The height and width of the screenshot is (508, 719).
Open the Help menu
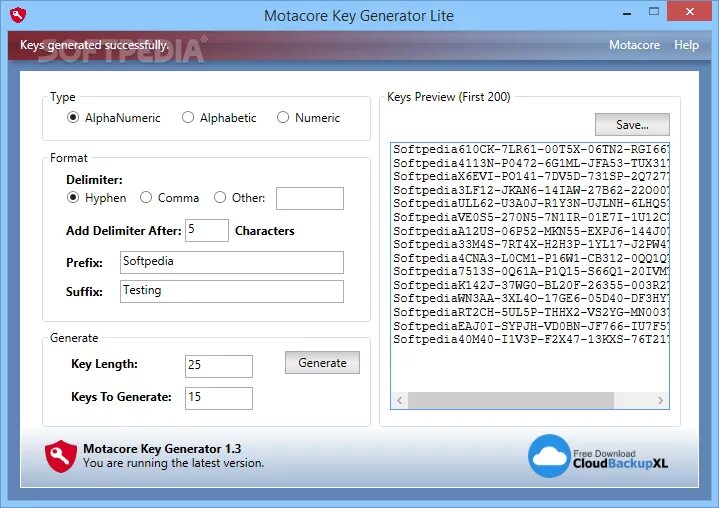pos(686,45)
